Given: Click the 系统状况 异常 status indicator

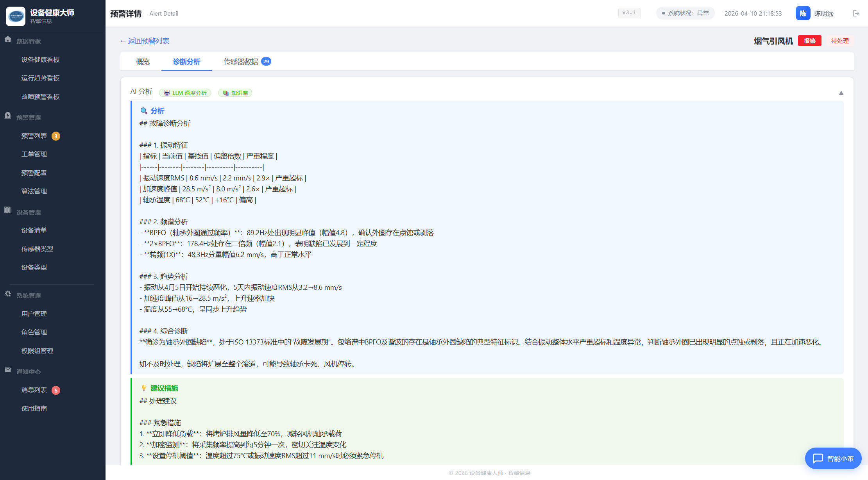Looking at the screenshot, I should point(685,13).
